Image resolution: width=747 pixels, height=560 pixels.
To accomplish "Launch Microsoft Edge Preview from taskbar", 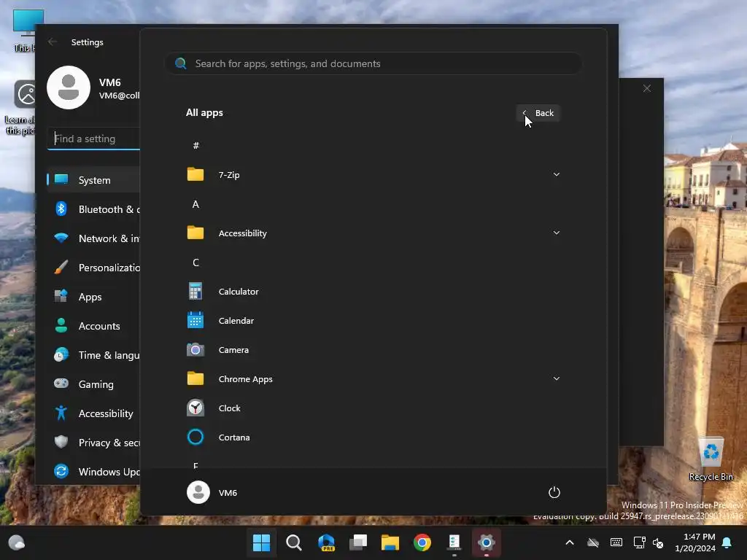I will point(326,542).
